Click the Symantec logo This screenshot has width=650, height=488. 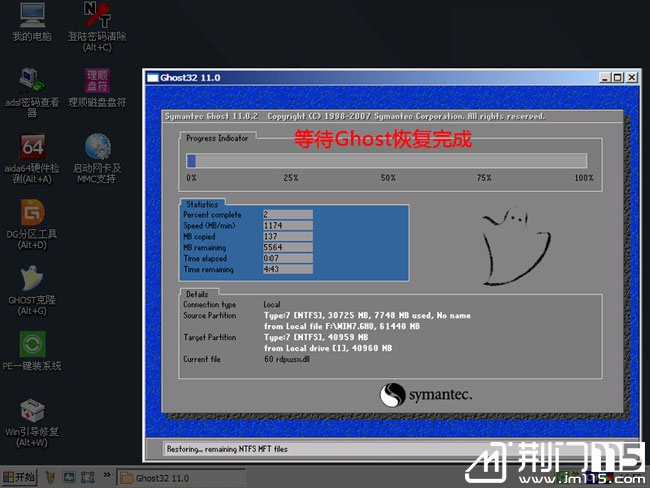point(426,395)
